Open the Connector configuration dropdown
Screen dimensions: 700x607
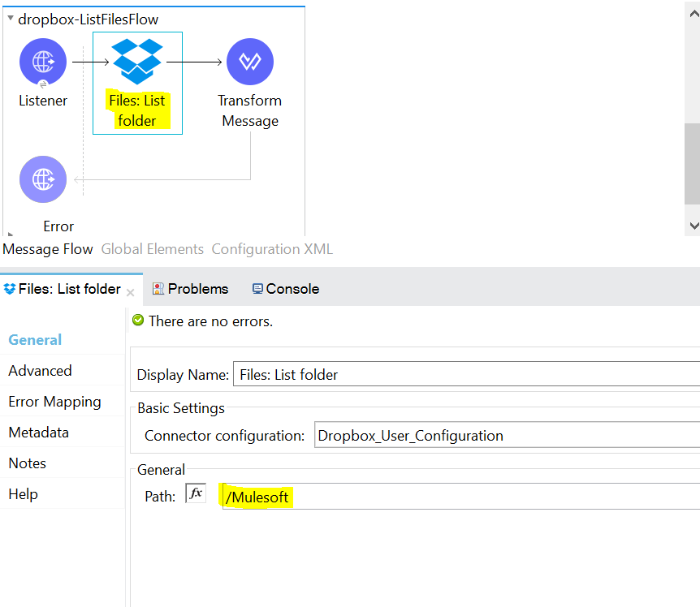(x=508, y=435)
